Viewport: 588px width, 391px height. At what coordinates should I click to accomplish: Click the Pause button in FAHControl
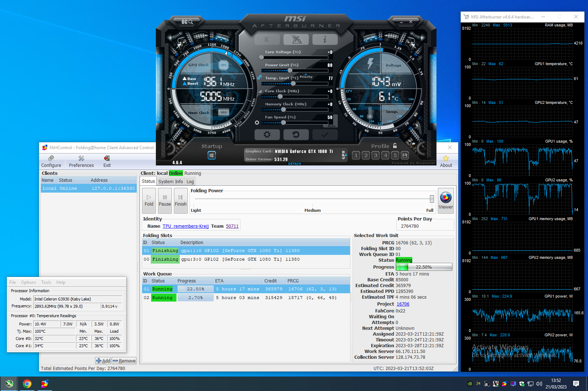165,201
